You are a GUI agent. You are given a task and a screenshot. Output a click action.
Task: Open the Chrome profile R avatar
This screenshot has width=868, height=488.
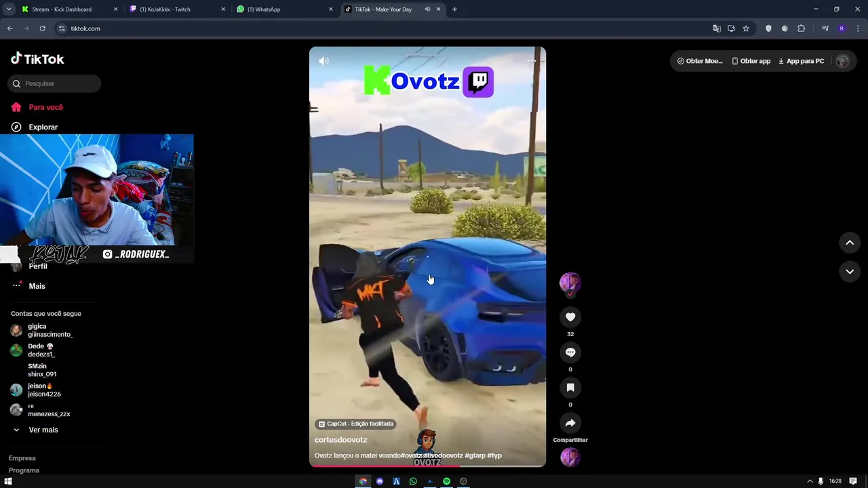point(842,28)
